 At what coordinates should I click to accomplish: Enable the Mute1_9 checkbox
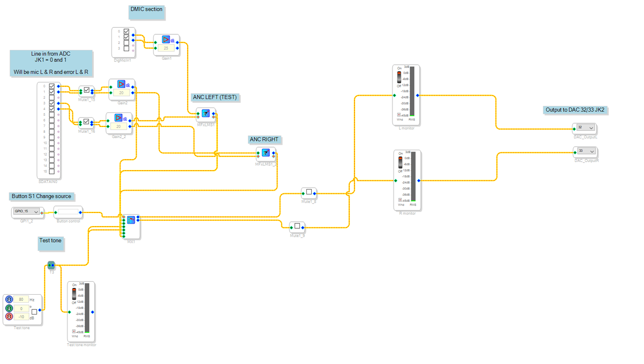click(x=297, y=226)
